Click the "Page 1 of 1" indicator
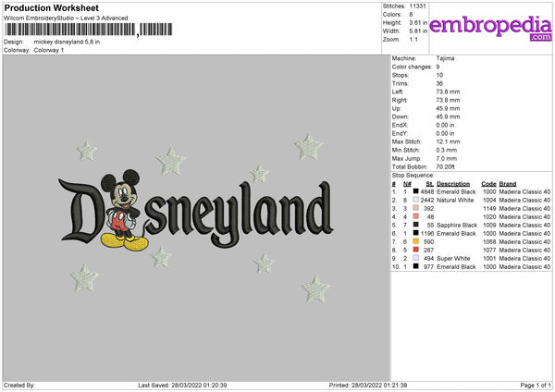The width and height of the screenshot is (555, 392). [536, 385]
